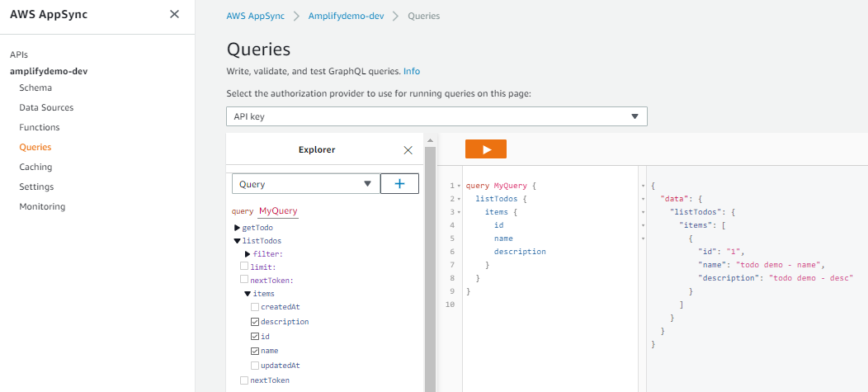Fold query line 1 arrow in editor
This screenshot has height=392, width=868.
point(459,186)
